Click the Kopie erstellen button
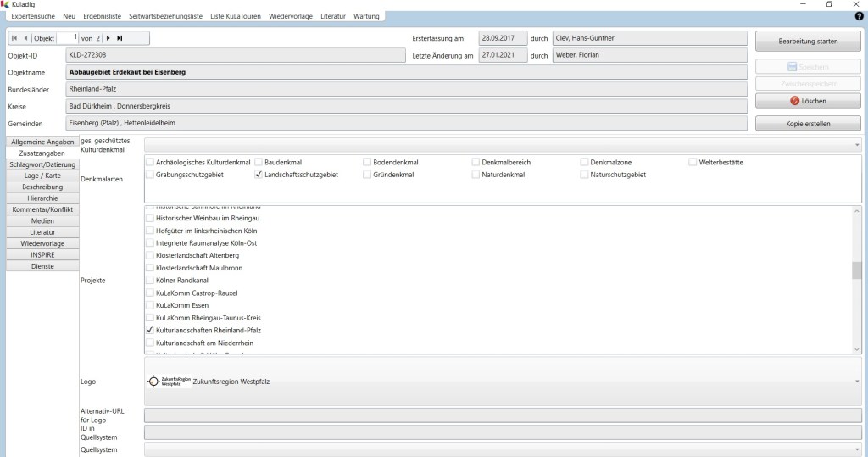868x457 pixels. [x=808, y=124]
